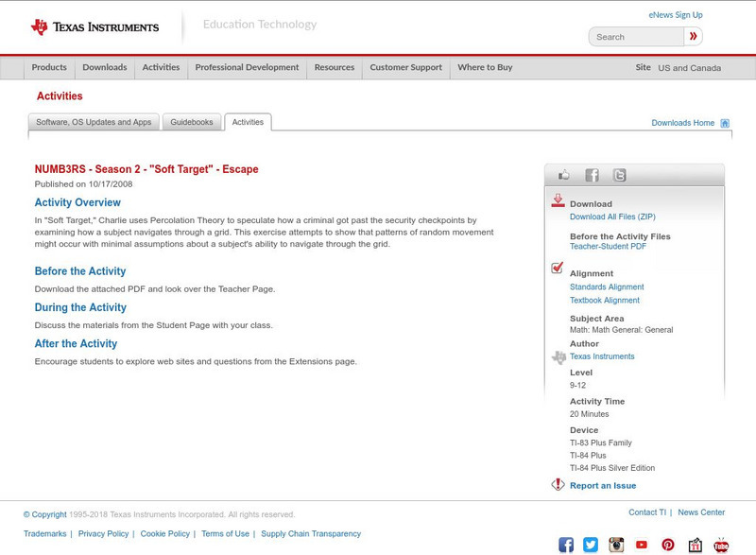
Task: Click the After the Activity heading
Action: coord(76,343)
